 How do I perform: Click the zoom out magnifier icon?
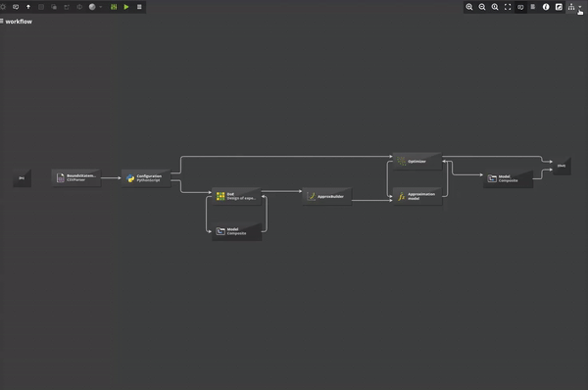[x=482, y=7]
